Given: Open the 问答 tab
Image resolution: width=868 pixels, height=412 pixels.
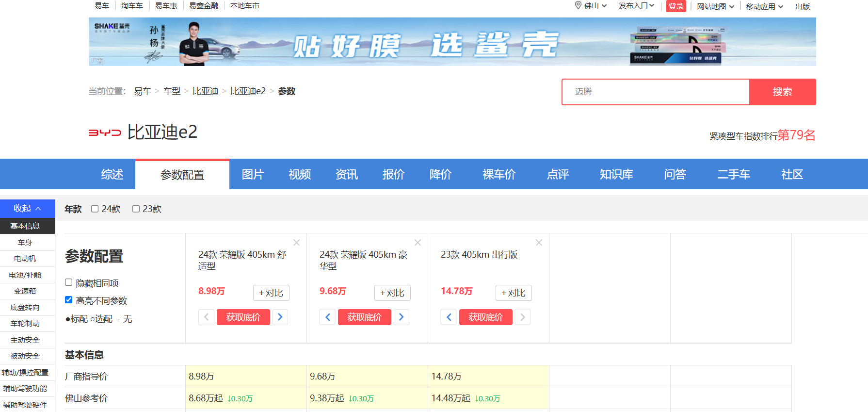Looking at the screenshot, I should pyautogui.click(x=675, y=174).
